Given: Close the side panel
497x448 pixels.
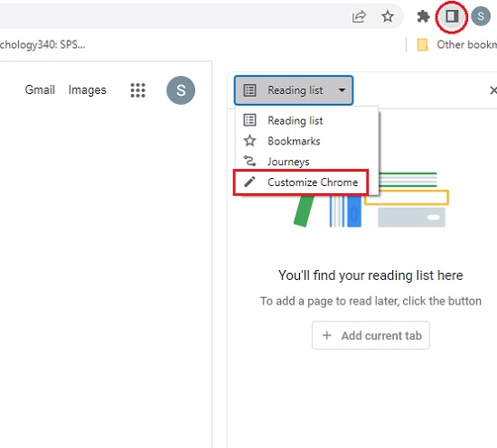Looking at the screenshot, I should pyautogui.click(x=492, y=90).
